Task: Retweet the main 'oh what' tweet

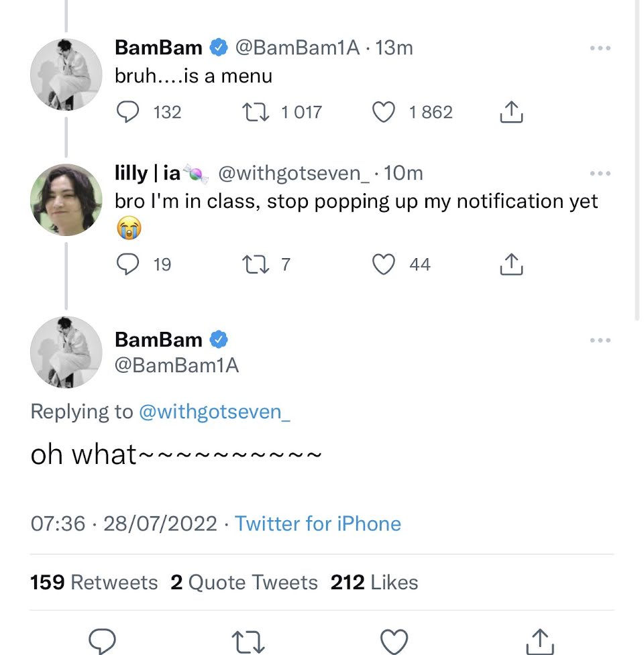Action: point(248,642)
